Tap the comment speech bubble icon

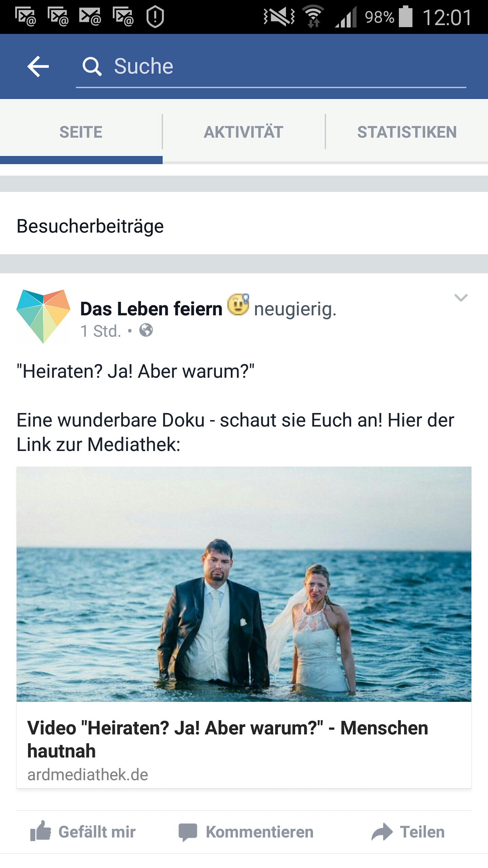(x=188, y=832)
